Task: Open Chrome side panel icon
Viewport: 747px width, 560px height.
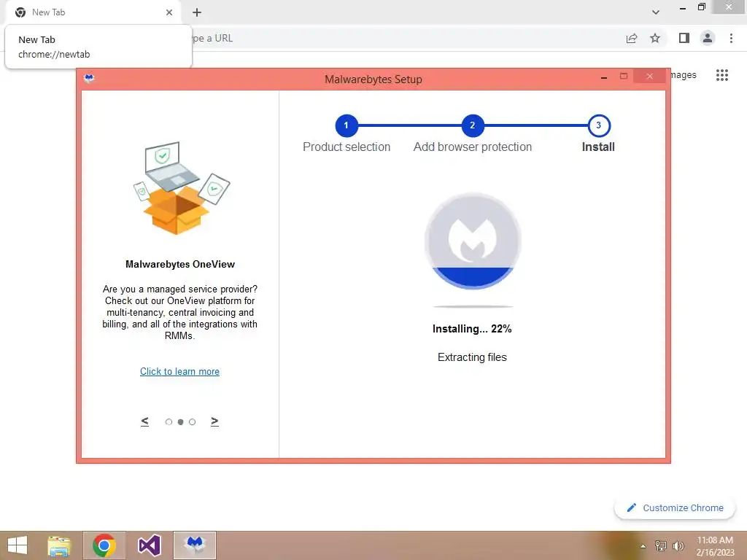Action: [x=684, y=38]
